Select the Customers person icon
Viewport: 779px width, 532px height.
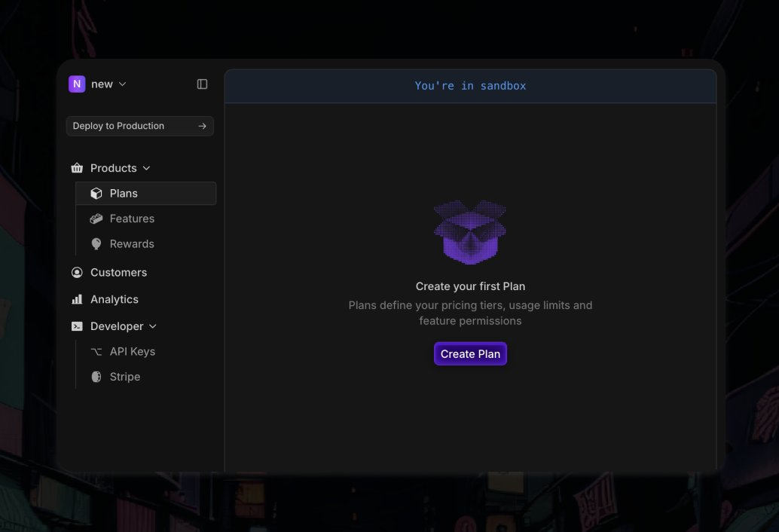(77, 272)
